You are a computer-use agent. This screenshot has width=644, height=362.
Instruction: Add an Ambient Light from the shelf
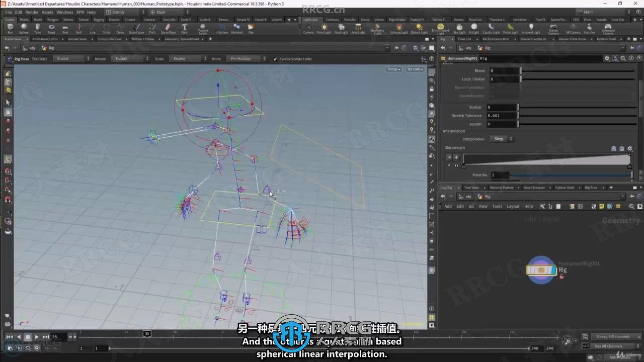(531, 29)
